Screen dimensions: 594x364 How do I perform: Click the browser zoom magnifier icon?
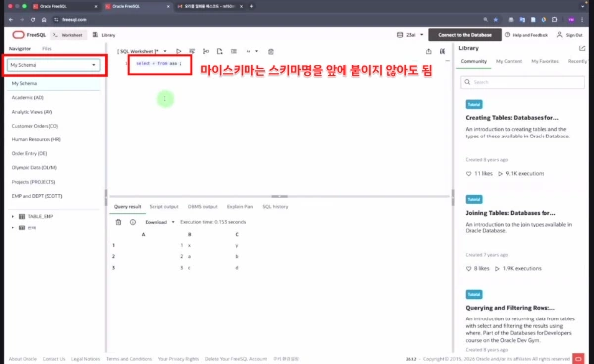click(x=485, y=20)
